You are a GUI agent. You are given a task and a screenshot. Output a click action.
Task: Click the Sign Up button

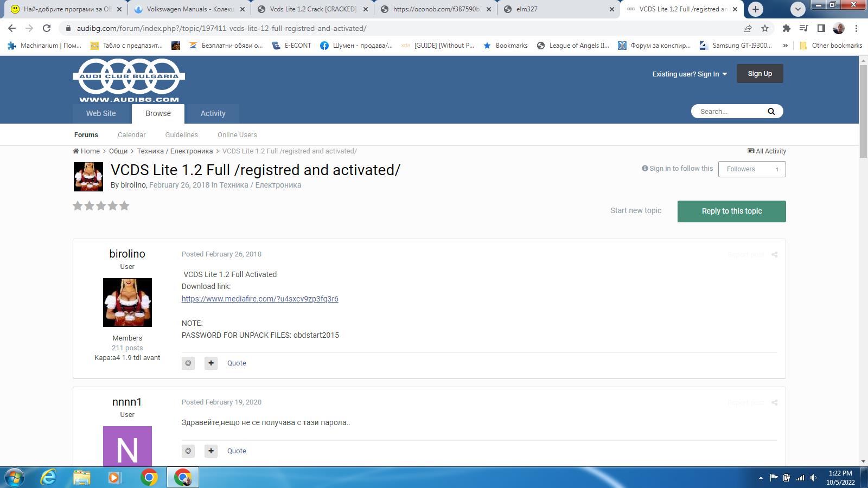coord(759,74)
